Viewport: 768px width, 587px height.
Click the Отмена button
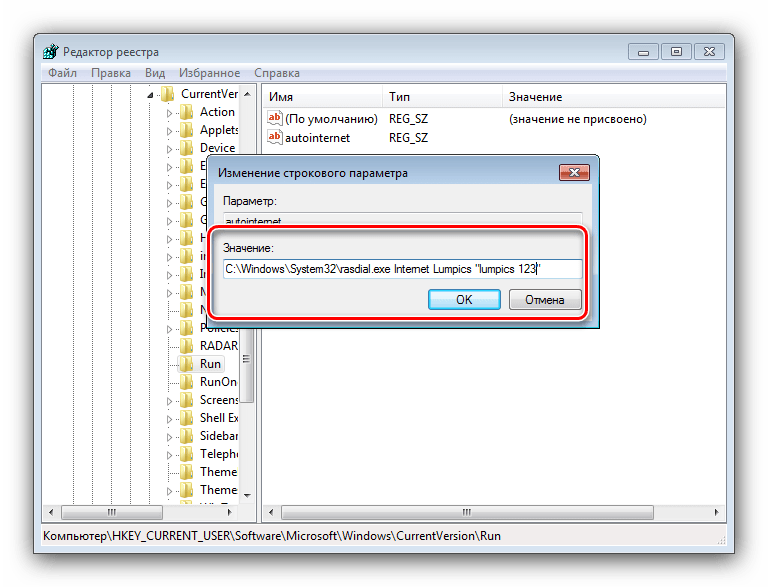[x=545, y=299]
